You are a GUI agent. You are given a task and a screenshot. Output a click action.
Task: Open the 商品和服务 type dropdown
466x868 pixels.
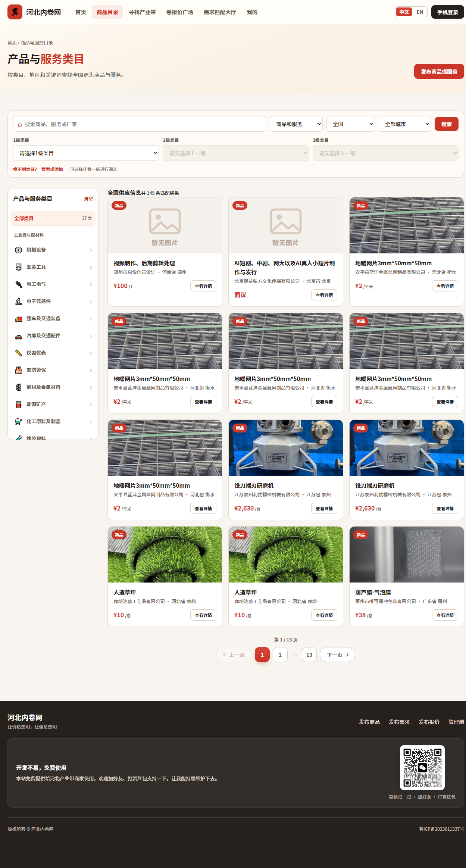point(296,124)
